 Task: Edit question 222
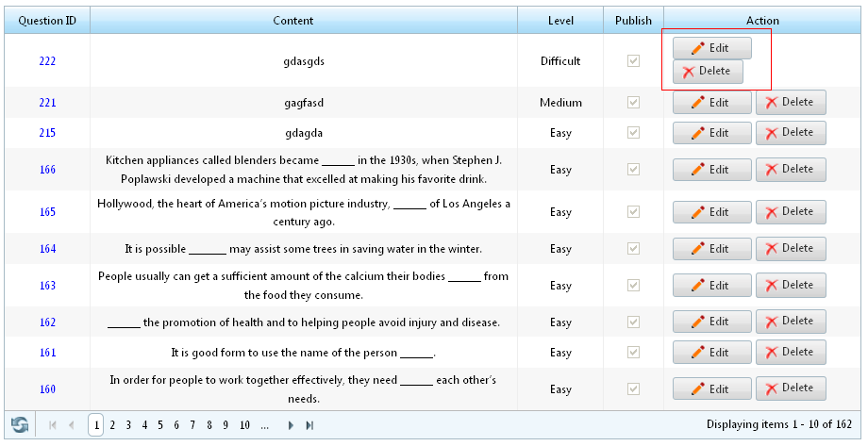click(x=712, y=48)
